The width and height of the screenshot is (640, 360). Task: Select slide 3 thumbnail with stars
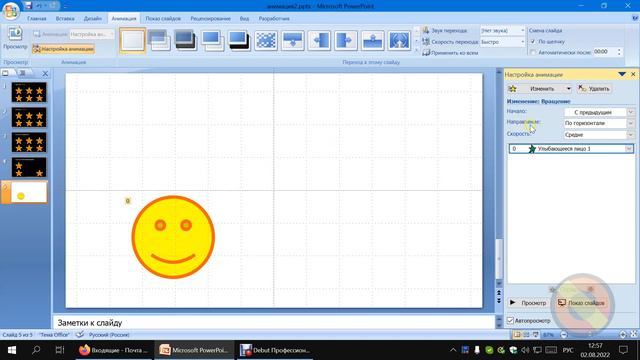click(29, 142)
